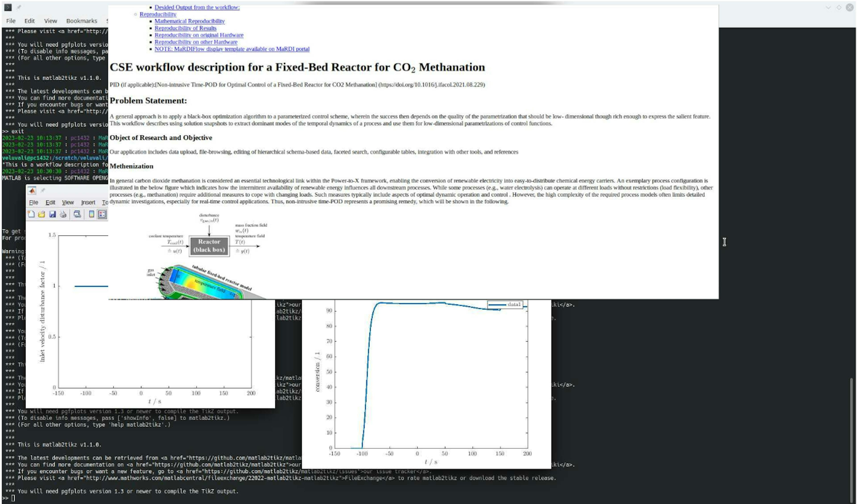Click the 't / s' x-axis label in conversion plot
This screenshot has height=504, width=857.
pyautogui.click(x=431, y=462)
